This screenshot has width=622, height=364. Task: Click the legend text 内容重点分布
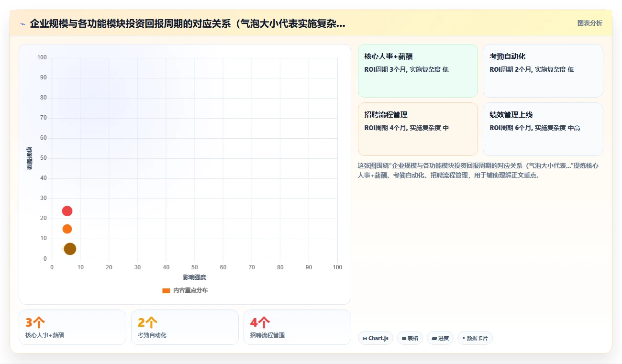pyautogui.click(x=190, y=290)
